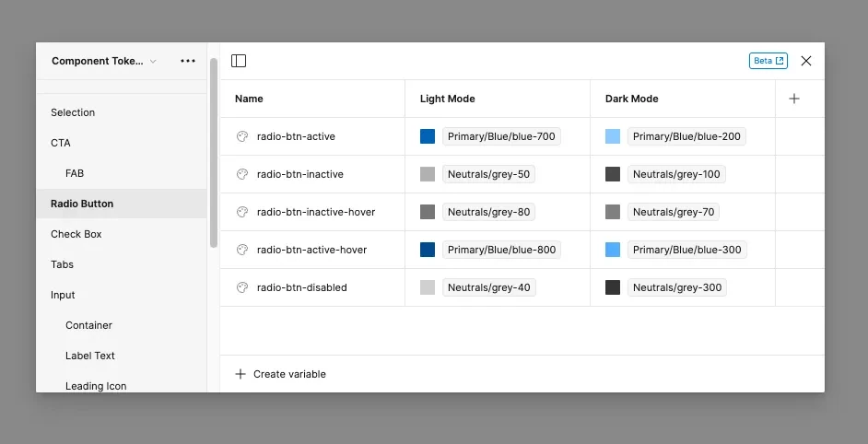Close the variables panel with the X
Screen dimensions: 868x444
(x=806, y=61)
